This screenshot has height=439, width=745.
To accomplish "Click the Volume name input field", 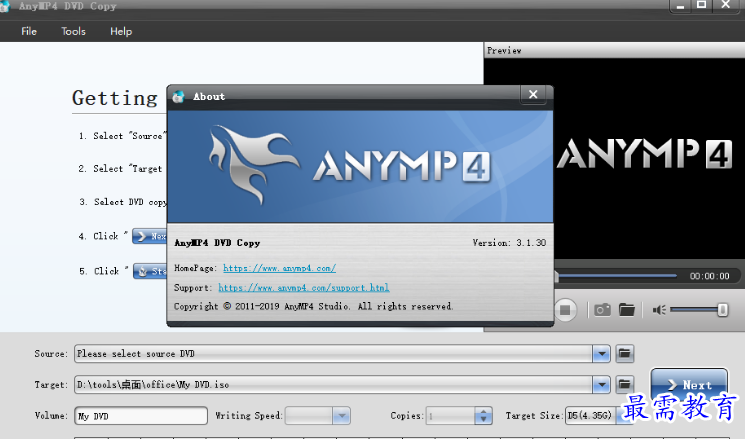I will [x=141, y=416].
